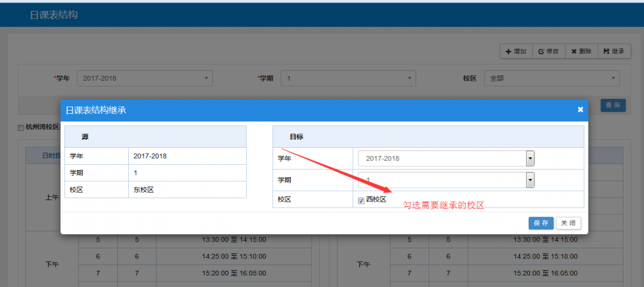Expand the 学年 filter dropdown on page

coord(144,78)
